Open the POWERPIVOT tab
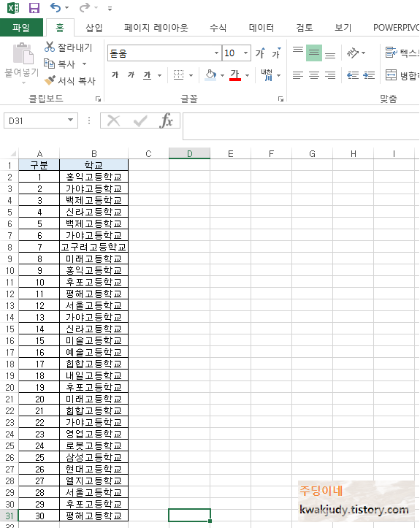The image size is (420, 528). 396,28
